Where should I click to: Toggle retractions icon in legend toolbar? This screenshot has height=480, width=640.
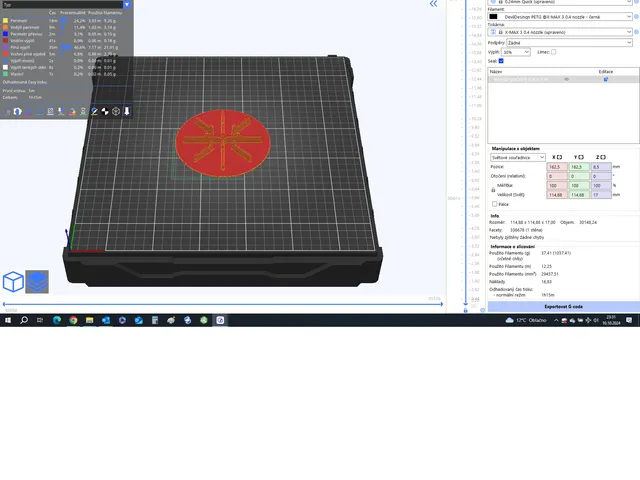(x=29, y=111)
